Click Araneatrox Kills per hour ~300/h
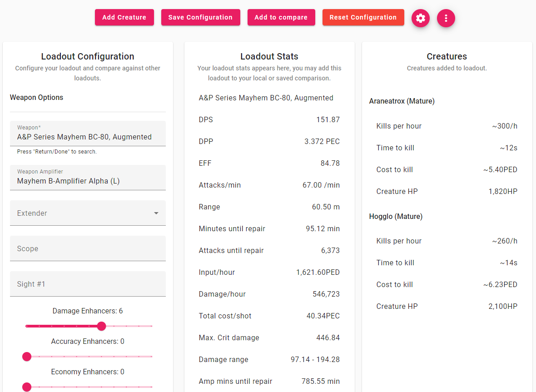Screen dimensions: 536x392 click(x=505, y=126)
